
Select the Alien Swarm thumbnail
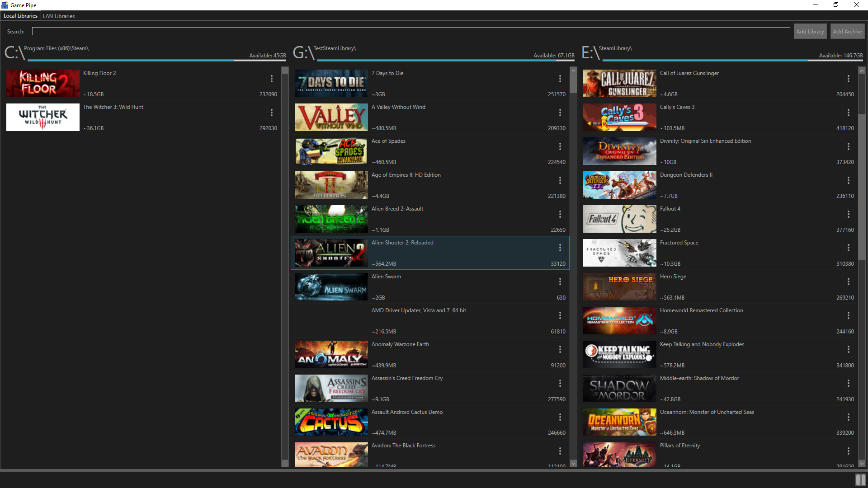331,286
